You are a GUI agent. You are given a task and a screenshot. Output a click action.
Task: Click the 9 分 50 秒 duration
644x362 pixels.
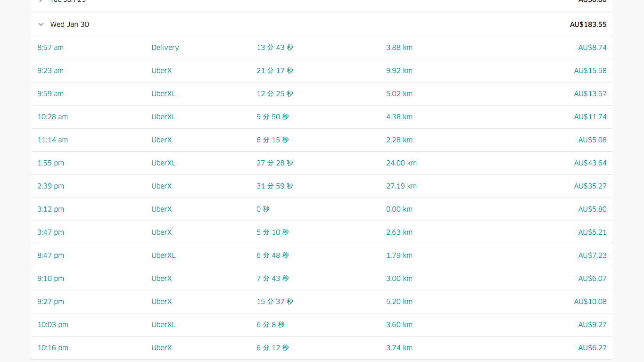pyautogui.click(x=273, y=117)
